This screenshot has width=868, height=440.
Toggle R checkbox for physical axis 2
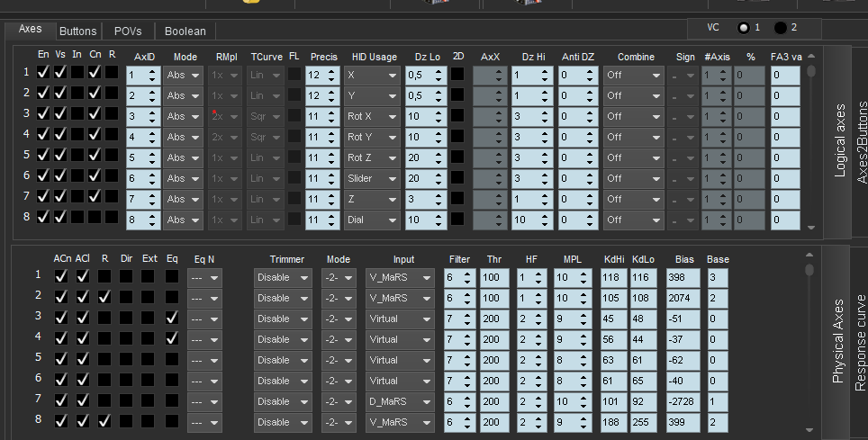[104, 298]
